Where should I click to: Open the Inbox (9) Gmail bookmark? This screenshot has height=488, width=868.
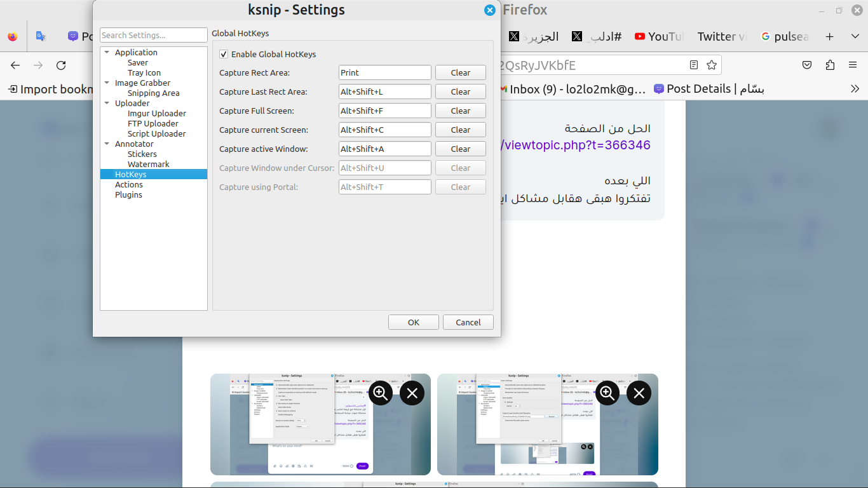(573, 89)
